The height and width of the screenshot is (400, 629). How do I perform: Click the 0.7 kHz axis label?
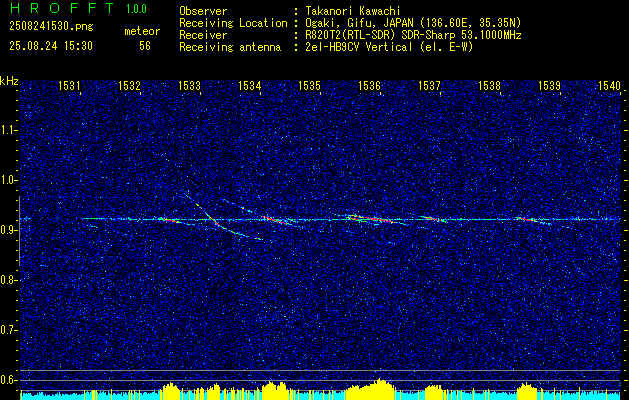pos(8,330)
